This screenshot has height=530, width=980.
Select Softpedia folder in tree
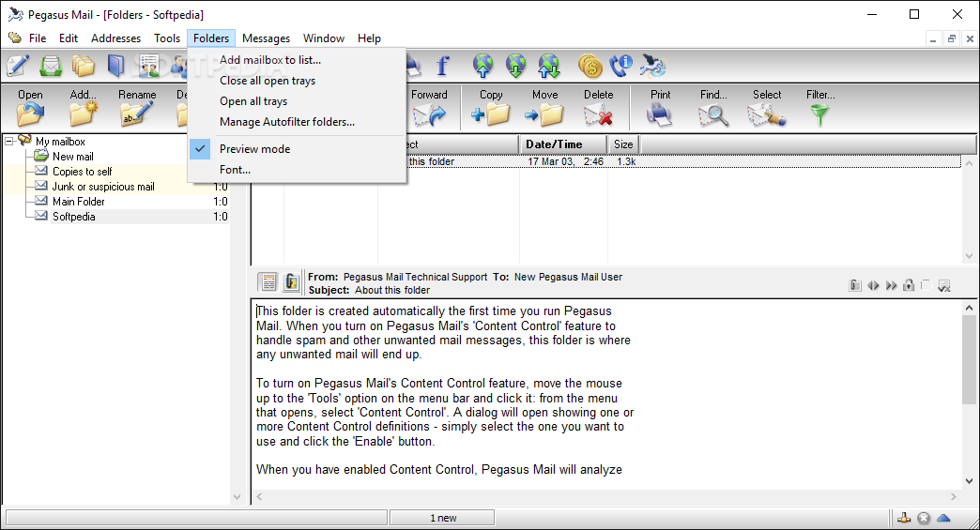[x=74, y=217]
